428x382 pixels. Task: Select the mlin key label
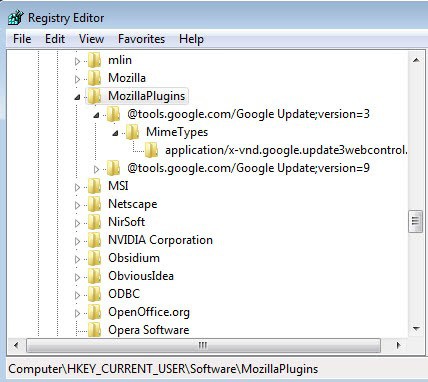click(x=120, y=60)
